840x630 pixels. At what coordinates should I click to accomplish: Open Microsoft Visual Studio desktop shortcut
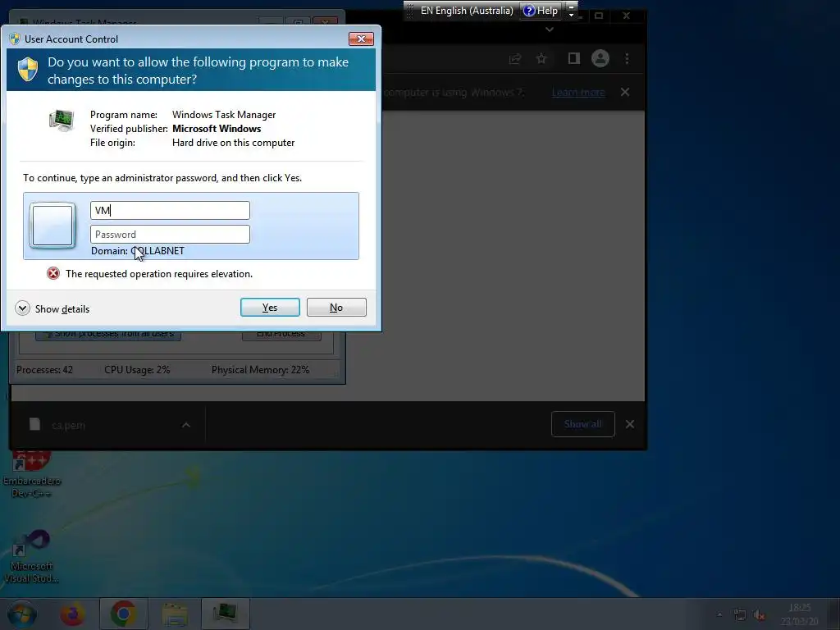(x=32, y=557)
